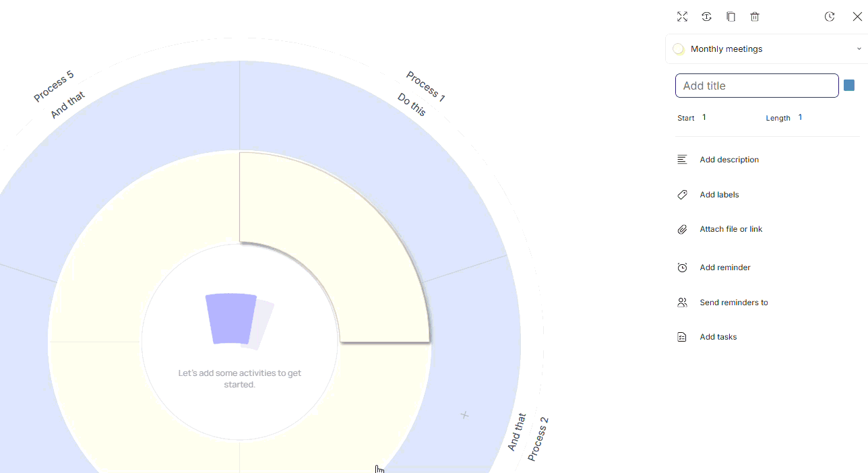Click the alarm clock reminder icon
The width and height of the screenshot is (868, 473).
682,267
